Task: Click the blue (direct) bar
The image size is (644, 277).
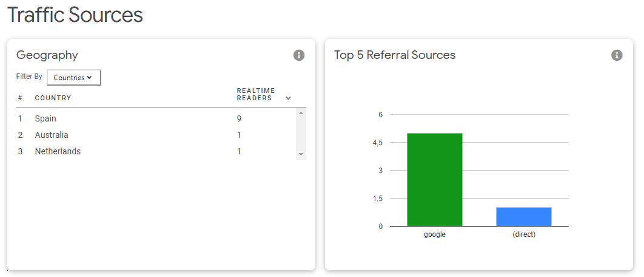Action: click(x=524, y=217)
